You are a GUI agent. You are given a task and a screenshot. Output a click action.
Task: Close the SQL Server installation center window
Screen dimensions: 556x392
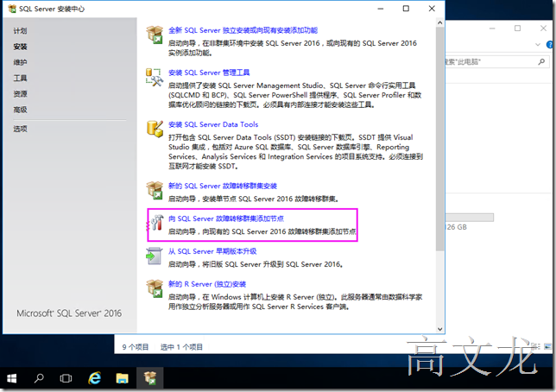(x=432, y=9)
